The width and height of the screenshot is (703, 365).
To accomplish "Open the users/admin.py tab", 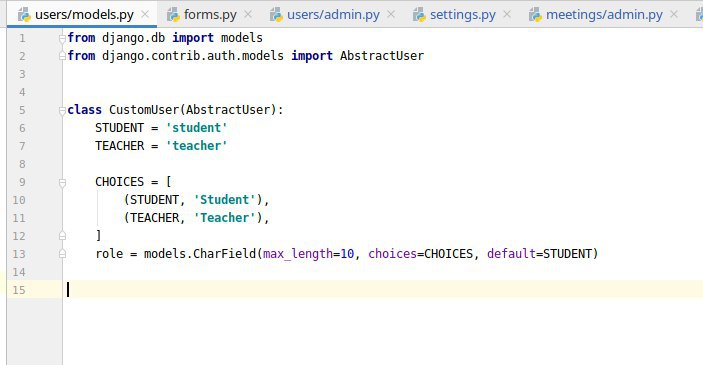I will click(333, 14).
